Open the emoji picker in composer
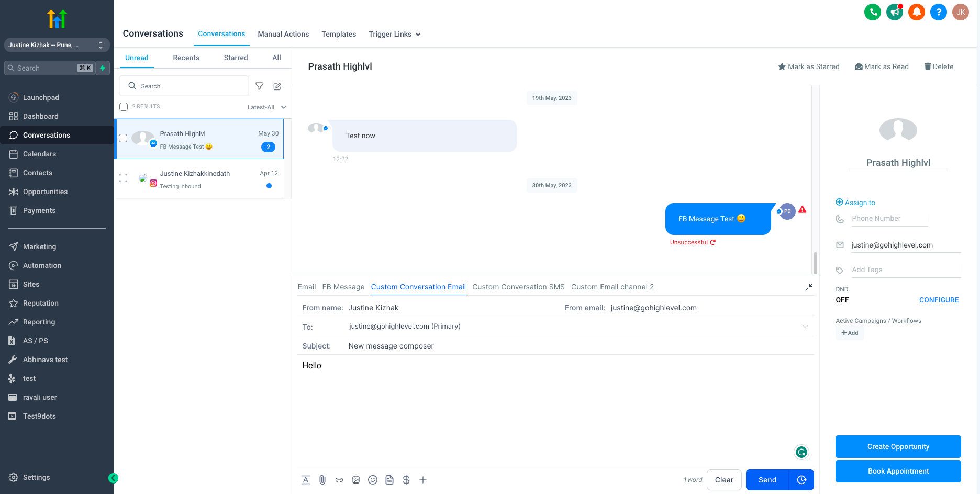This screenshot has height=494, width=980. click(x=373, y=480)
